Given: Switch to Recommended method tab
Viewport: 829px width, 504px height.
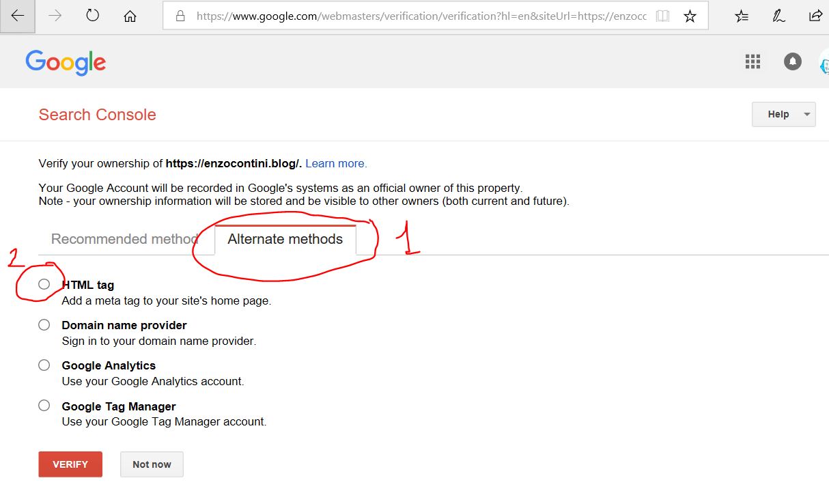Looking at the screenshot, I should (x=124, y=239).
